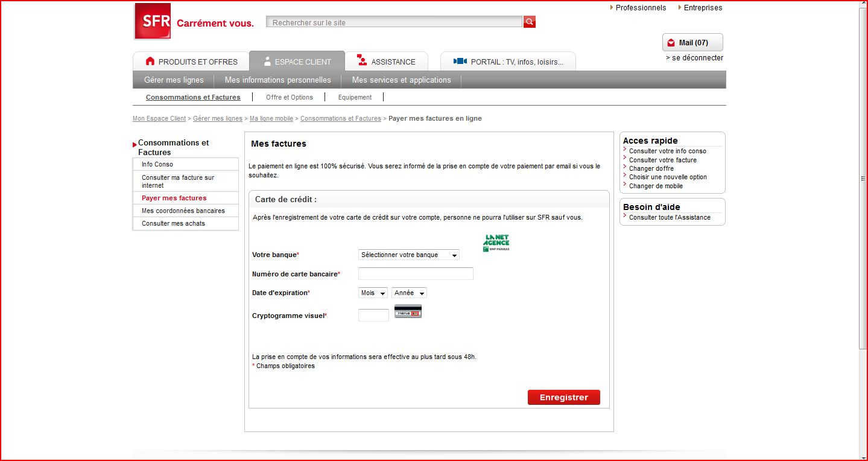
Task: Click Consulter votre info conso quick link
Action: 668,151
